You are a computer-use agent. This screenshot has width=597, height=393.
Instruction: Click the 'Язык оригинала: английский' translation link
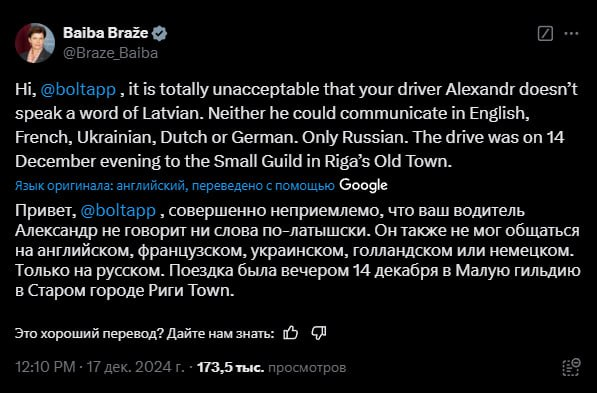click(101, 186)
